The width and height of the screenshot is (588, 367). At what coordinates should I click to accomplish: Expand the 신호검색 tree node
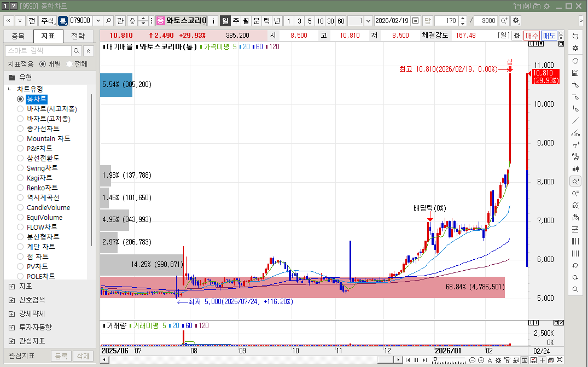(x=11, y=300)
